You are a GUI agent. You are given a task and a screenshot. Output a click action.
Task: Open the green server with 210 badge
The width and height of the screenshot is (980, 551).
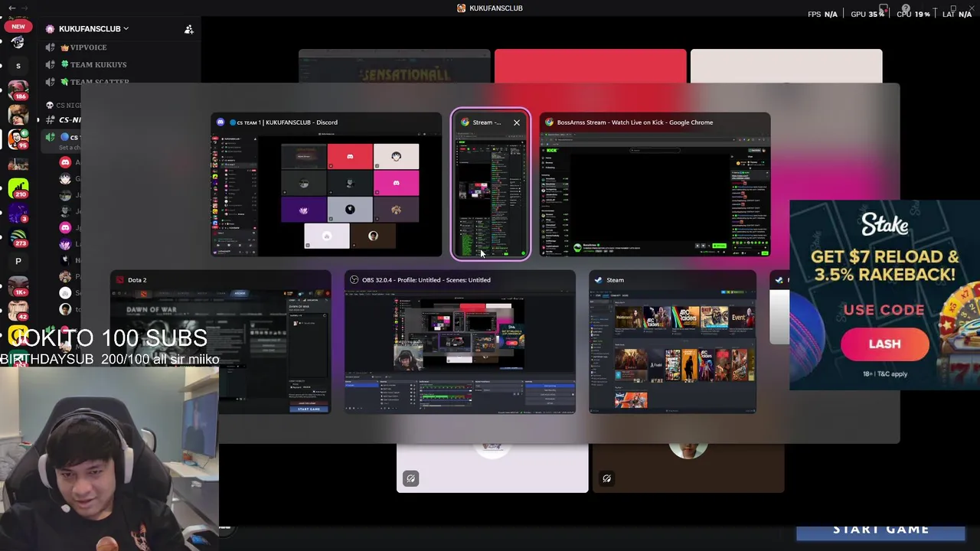[x=18, y=188]
